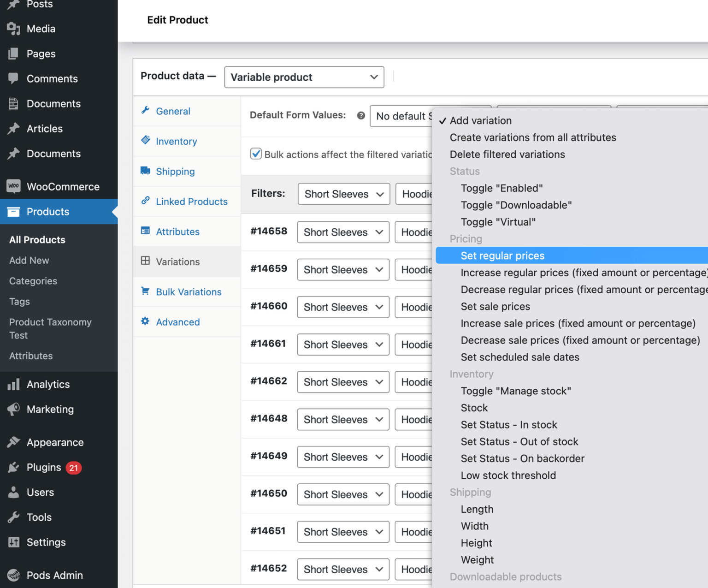708x588 pixels.
Task: Open Linked Products via the chain link icon
Action: tap(145, 201)
